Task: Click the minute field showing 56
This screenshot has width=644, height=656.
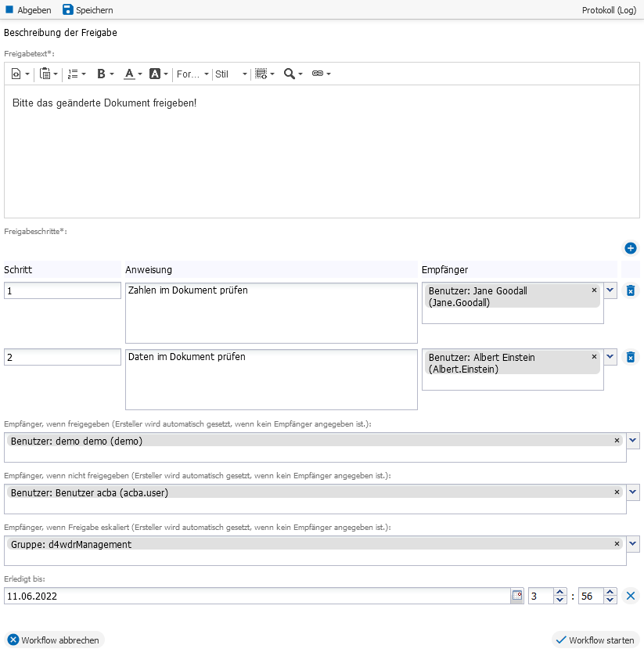Action: [x=591, y=596]
